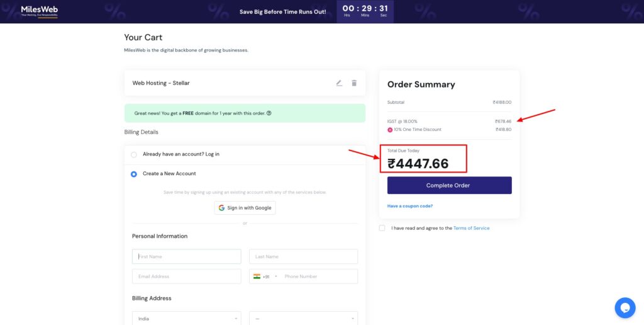Edit the Web Hosting Stellar cart item
644x325 pixels.
pos(339,83)
